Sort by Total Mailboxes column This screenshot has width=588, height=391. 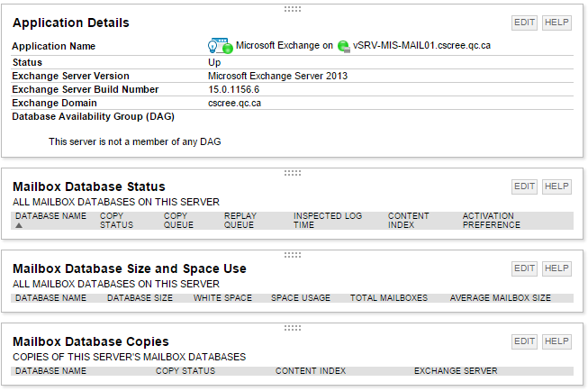[389, 298]
